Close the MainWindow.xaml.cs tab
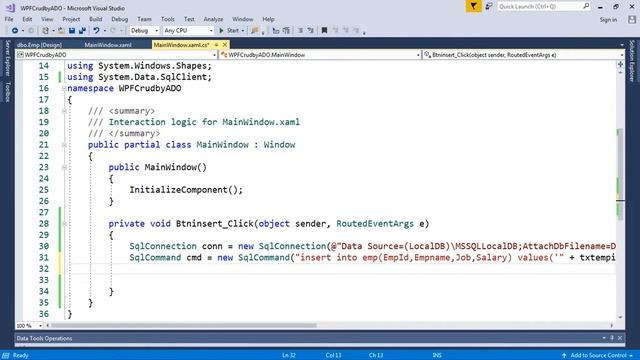 coord(224,45)
